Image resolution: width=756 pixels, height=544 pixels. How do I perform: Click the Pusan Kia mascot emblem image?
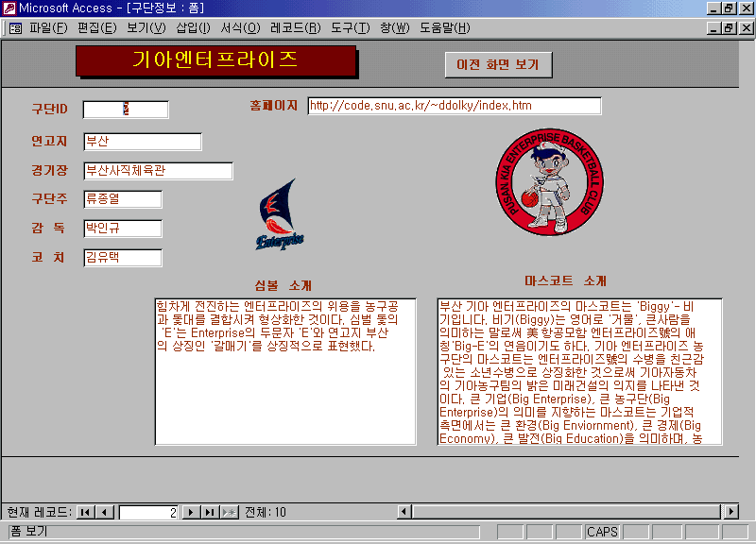(550, 182)
